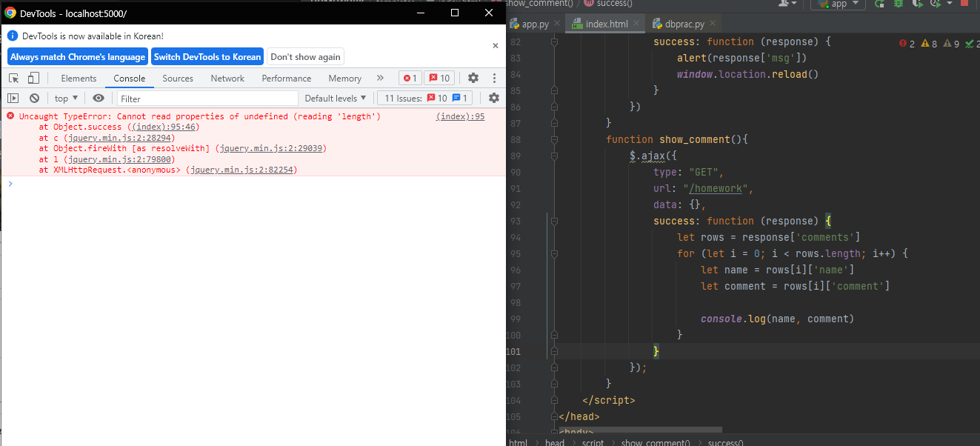Click Switch DevTools to Korean button
The height and width of the screenshot is (446, 980).
coord(207,57)
